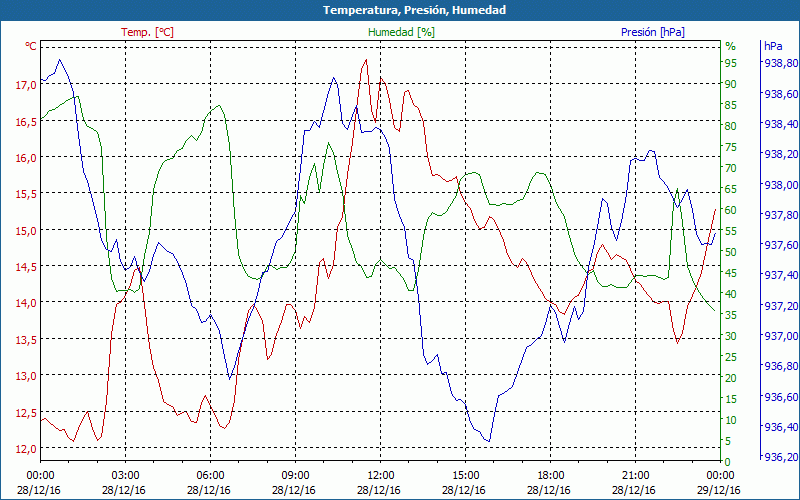The height and width of the screenshot is (500, 800).
Task: Click the 13,5 temperature axis value
Action: (x=26, y=340)
